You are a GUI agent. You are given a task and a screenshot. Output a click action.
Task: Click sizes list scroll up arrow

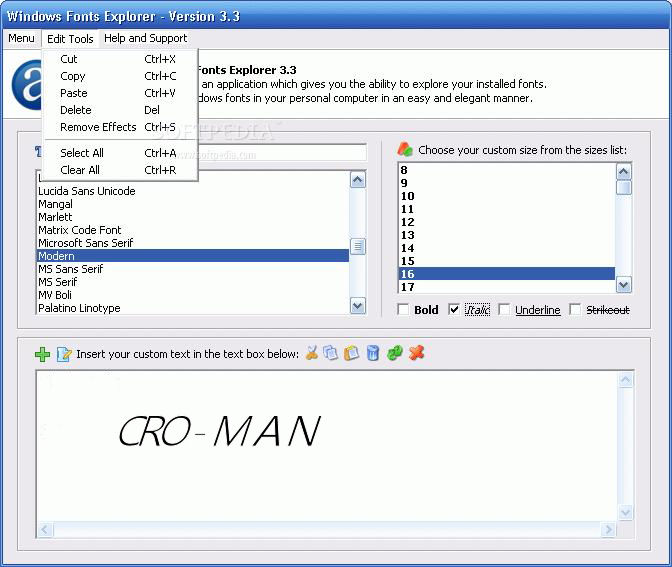click(624, 172)
